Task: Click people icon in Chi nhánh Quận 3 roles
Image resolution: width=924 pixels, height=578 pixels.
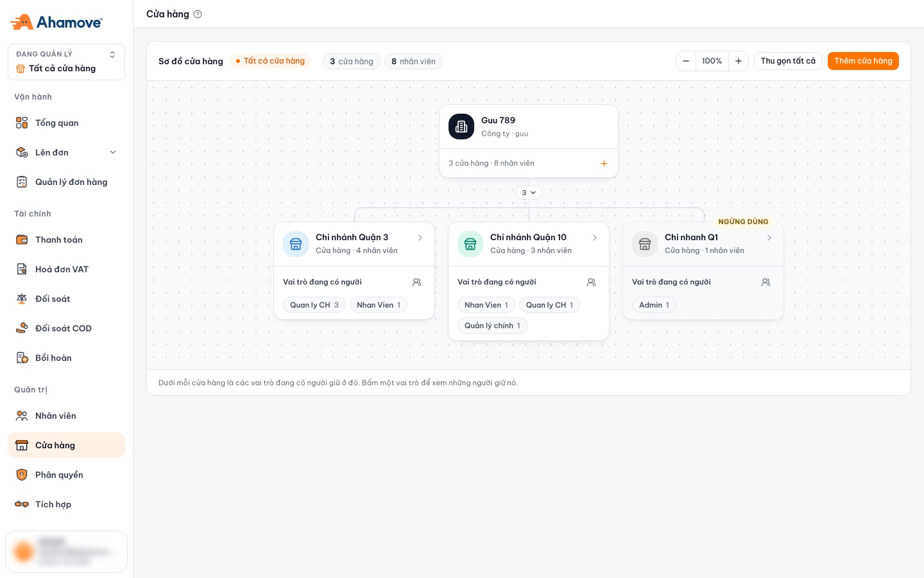Action: tap(417, 282)
